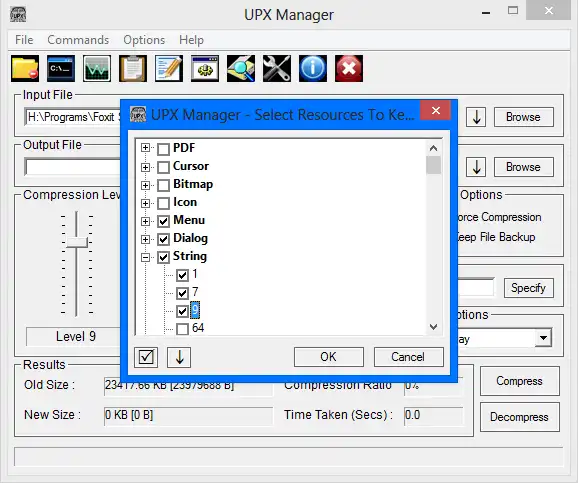
Task: Uncheck string item 9 checkbox
Action: tap(182, 311)
